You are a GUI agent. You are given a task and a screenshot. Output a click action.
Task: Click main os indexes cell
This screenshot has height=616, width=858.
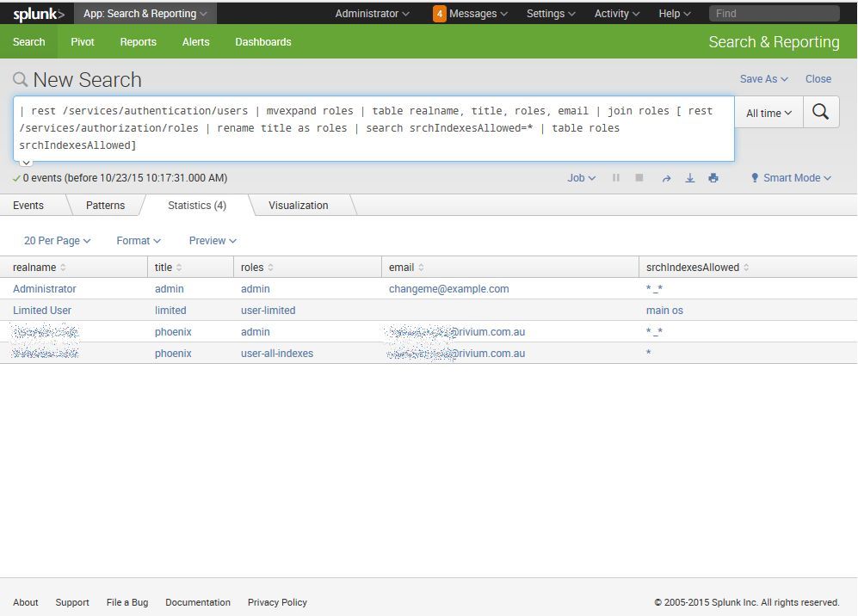664,311
